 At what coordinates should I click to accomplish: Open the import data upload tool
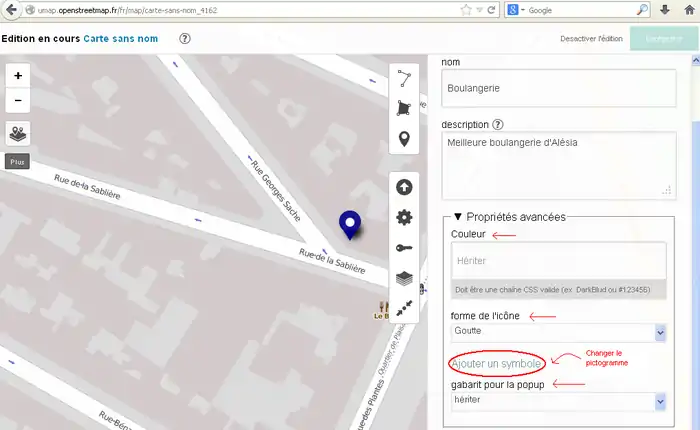(404, 187)
